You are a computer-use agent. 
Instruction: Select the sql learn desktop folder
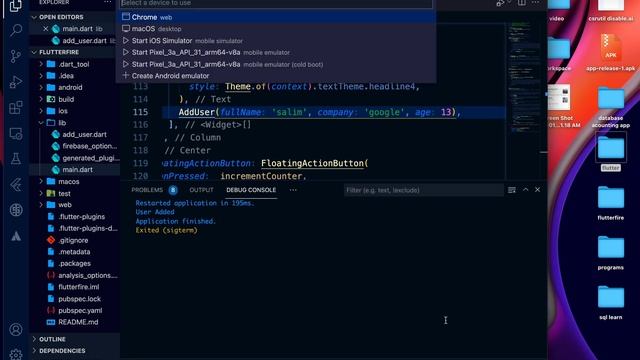tap(611, 302)
